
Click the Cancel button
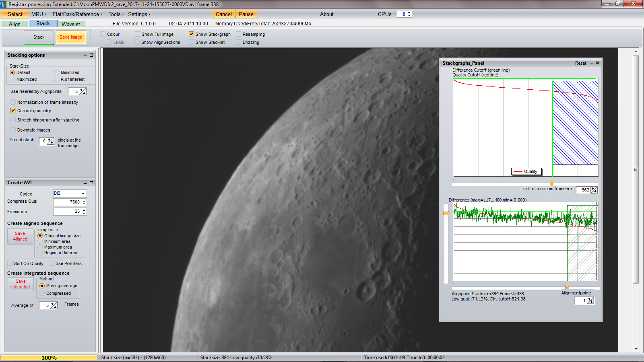[x=224, y=14]
